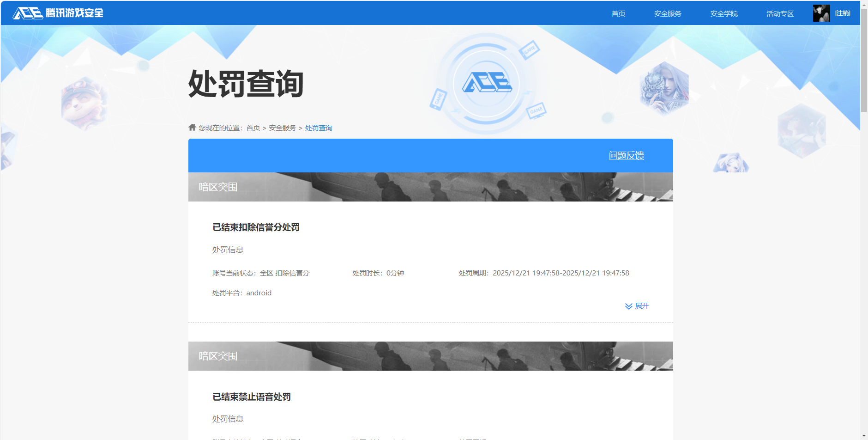Click the home icon in the breadcrumb
Viewport: 868px width, 440px height.
pos(192,128)
